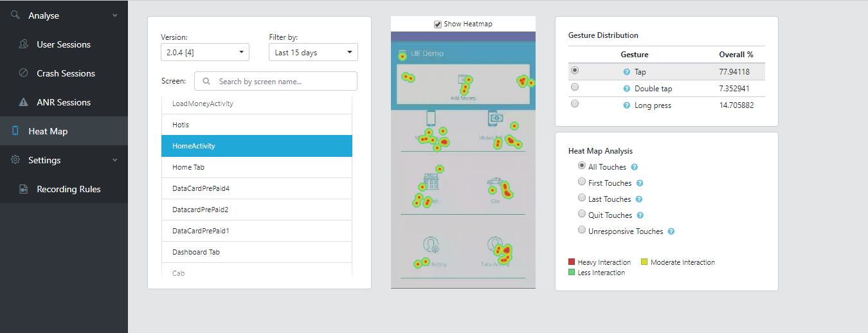The image size is (868, 333).
Task: Select DatacardPrePaid2 screen
Action: pyautogui.click(x=257, y=210)
